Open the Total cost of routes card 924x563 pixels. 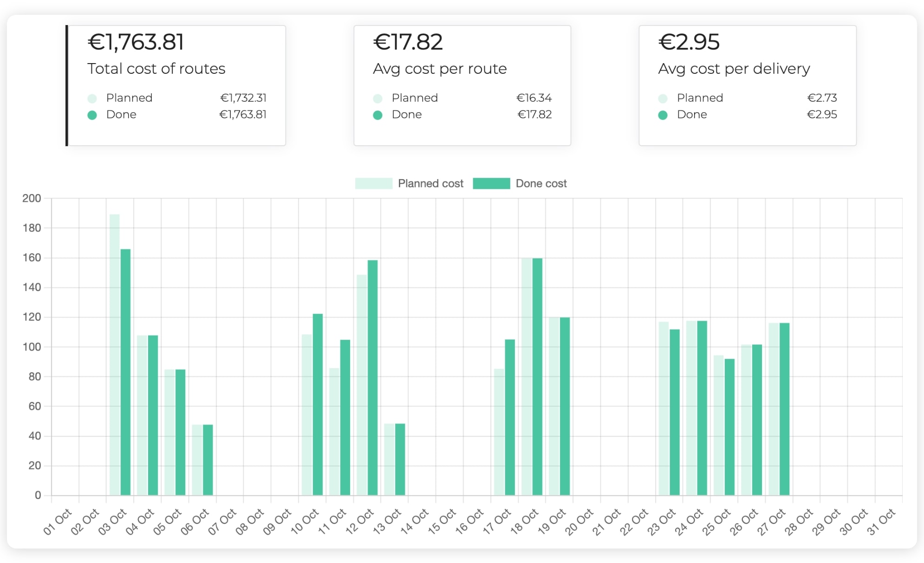click(x=177, y=85)
